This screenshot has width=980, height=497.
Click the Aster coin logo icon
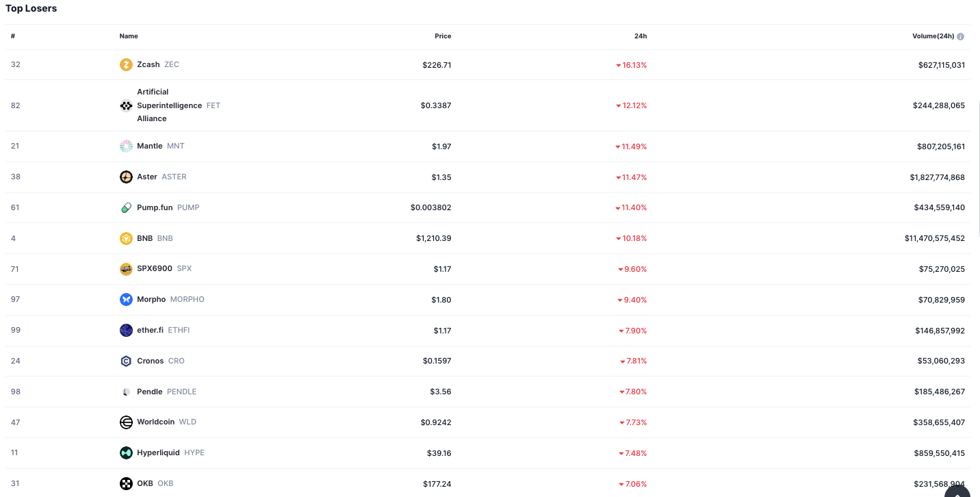click(126, 177)
